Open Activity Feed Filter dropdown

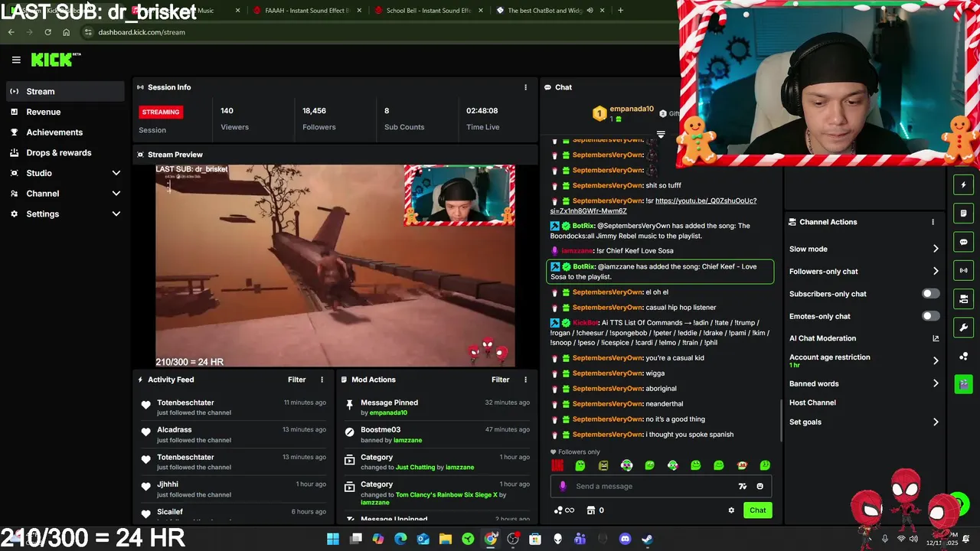(296, 380)
